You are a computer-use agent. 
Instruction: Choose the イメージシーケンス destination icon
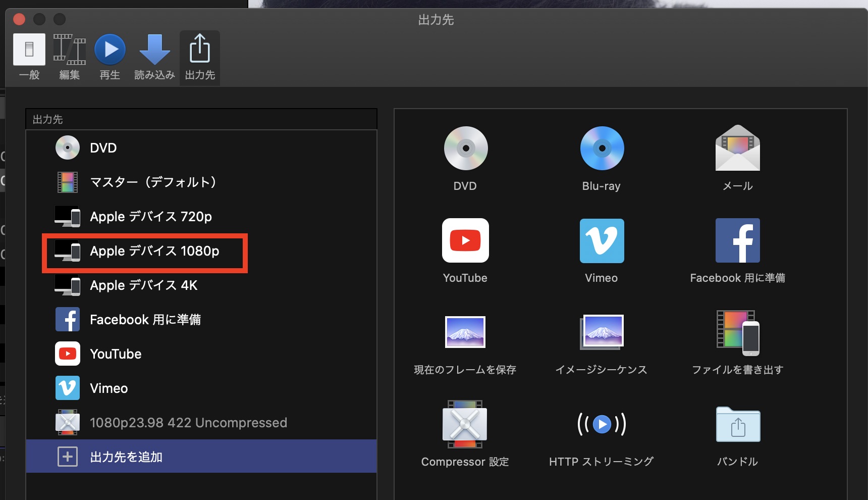click(602, 332)
